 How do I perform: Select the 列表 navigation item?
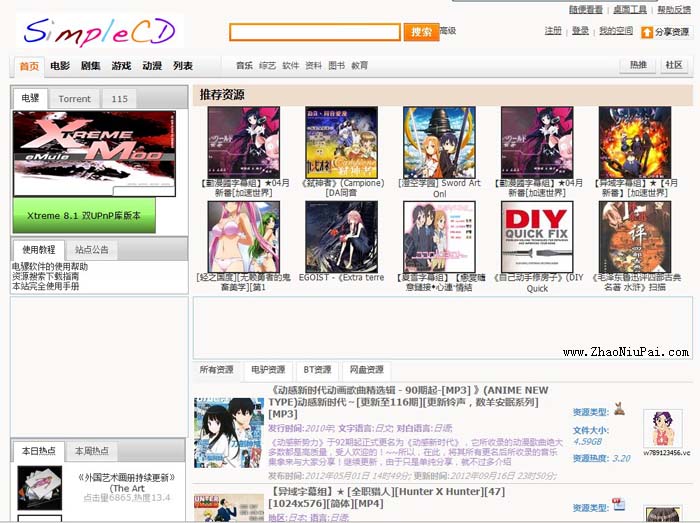[183, 66]
